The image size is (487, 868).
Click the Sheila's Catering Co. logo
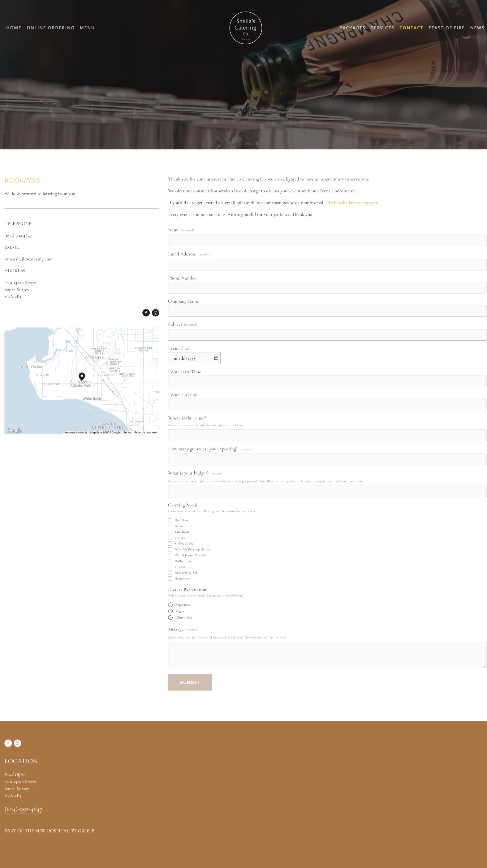point(245,28)
